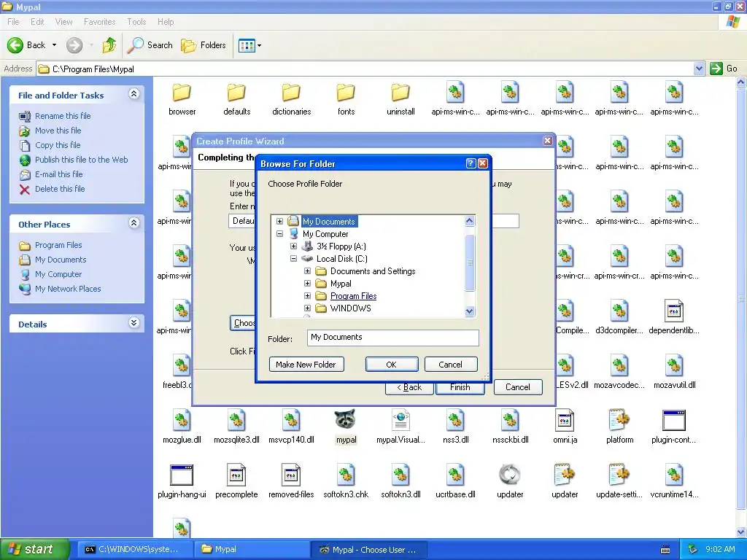Click OK in Browse For Folder dialog
Screen dimensions: 747x560
(x=392, y=365)
